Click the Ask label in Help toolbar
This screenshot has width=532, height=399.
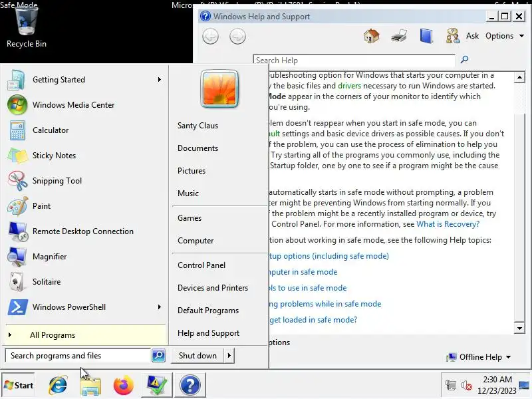pyautogui.click(x=472, y=36)
